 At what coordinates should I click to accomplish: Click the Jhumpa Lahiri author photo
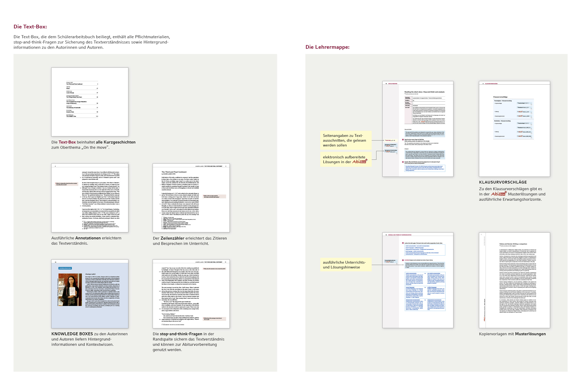coord(70,289)
